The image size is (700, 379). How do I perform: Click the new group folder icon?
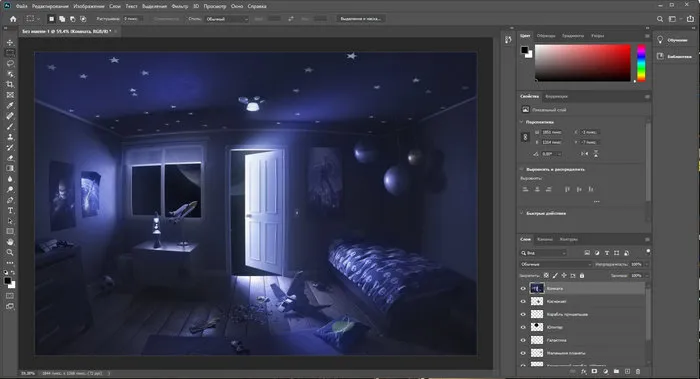pyautogui.click(x=616, y=371)
